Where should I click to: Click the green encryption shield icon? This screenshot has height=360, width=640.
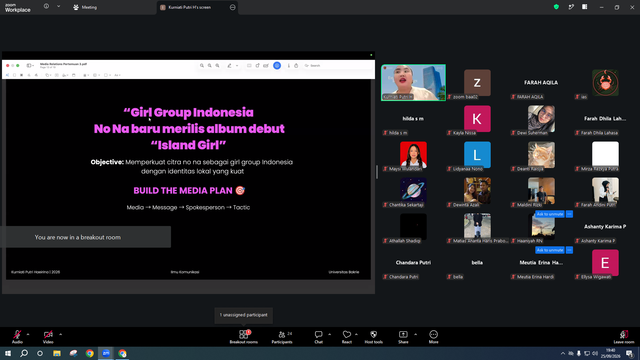(556, 7)
